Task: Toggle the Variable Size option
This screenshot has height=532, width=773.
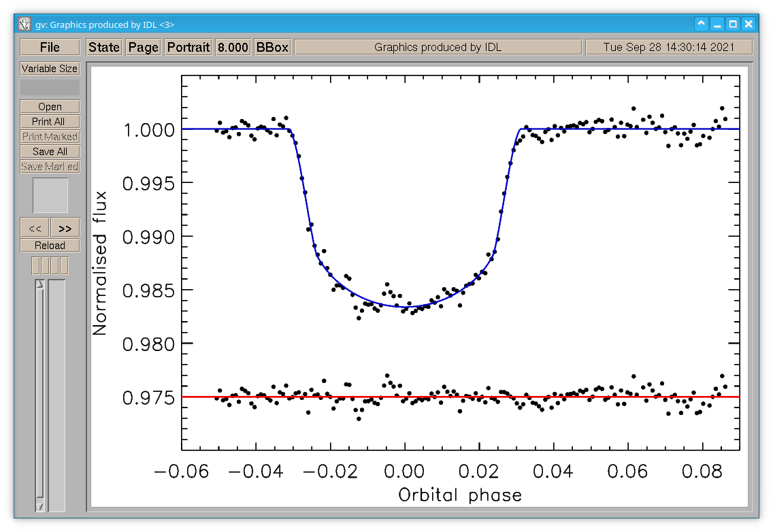Action: pos(50,69)
